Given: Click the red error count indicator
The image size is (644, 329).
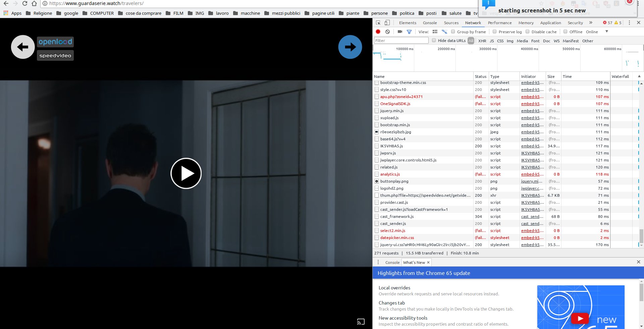Looking at the screenshot, I should click(x=607, y=23).
